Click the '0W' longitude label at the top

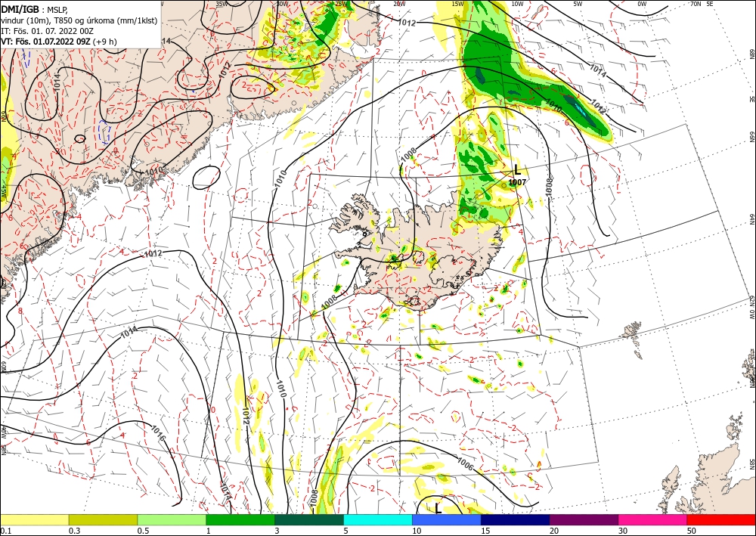642,4
